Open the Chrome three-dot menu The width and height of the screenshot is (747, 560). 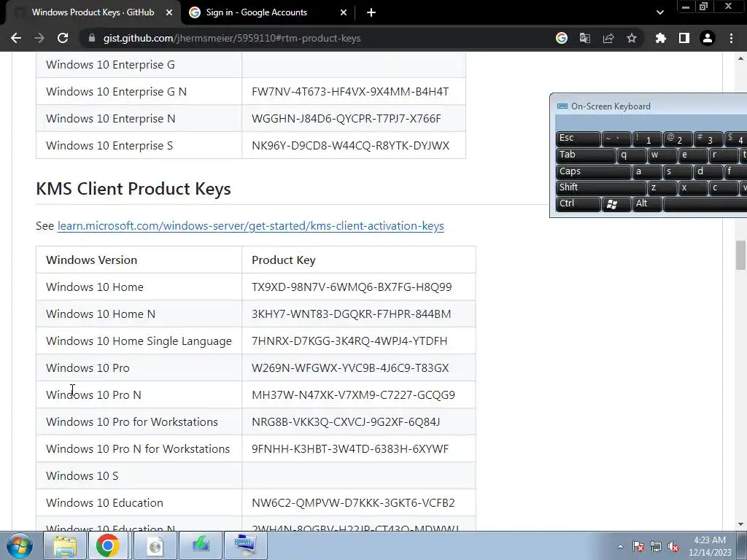(x=731, y=38)
